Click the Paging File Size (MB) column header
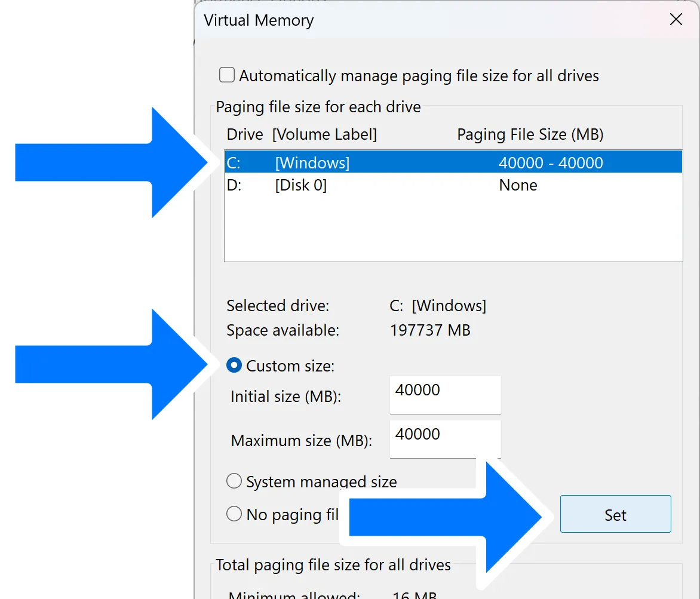This screenshot has height=599, width=700. pos(530,134)
